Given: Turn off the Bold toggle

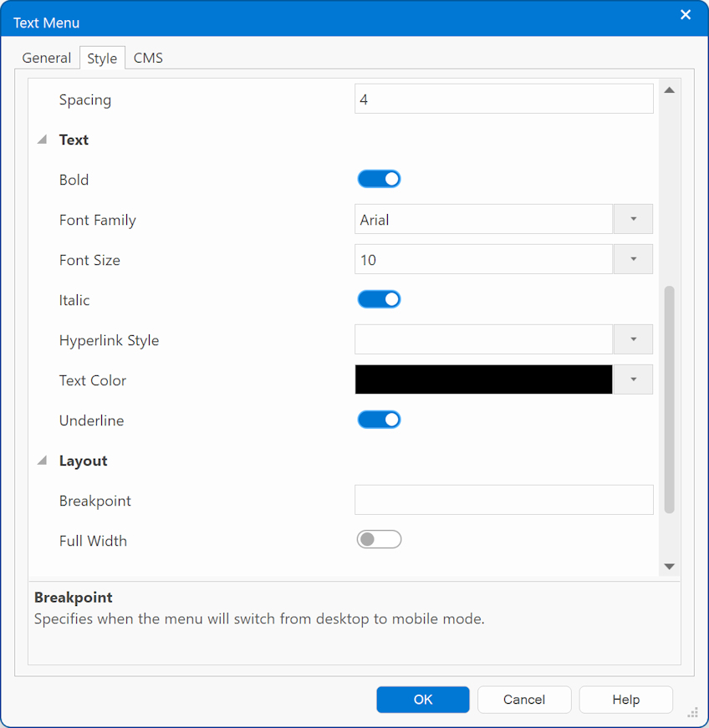Looking at the screenshot, I should point(379,179).
